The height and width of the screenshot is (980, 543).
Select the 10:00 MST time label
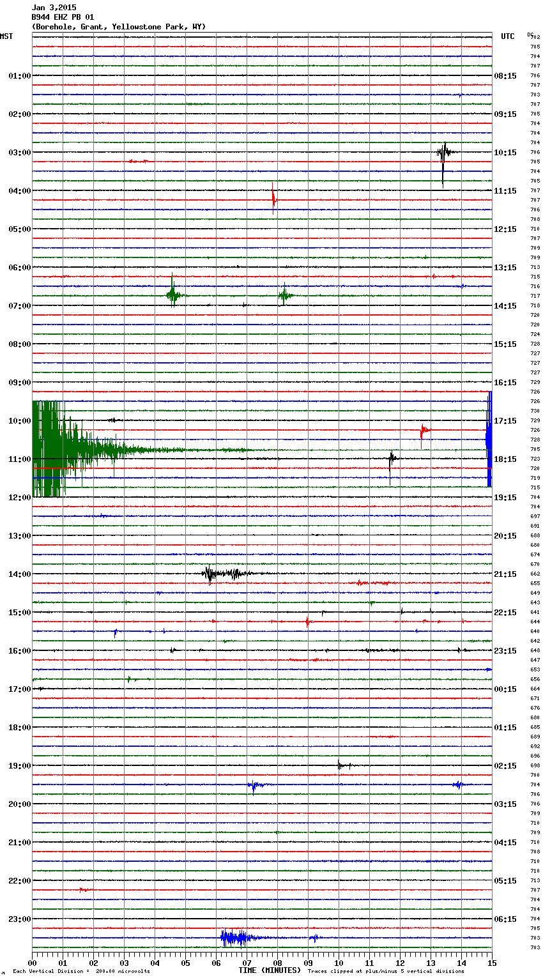[x=19, y=421]
